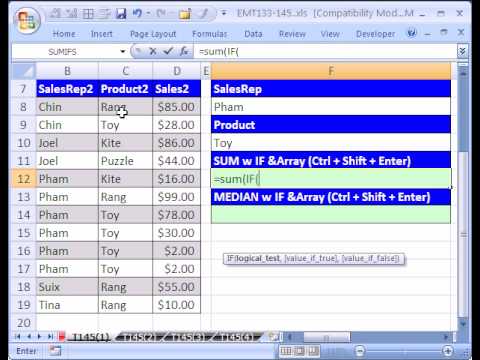Select column C header

tap(125, 71)
